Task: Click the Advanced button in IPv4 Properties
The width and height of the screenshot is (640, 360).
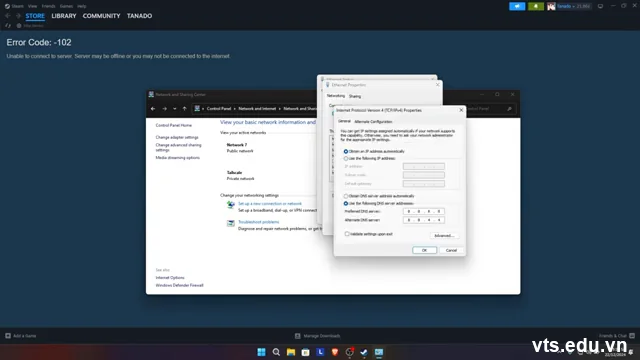Action: point(444,236)
